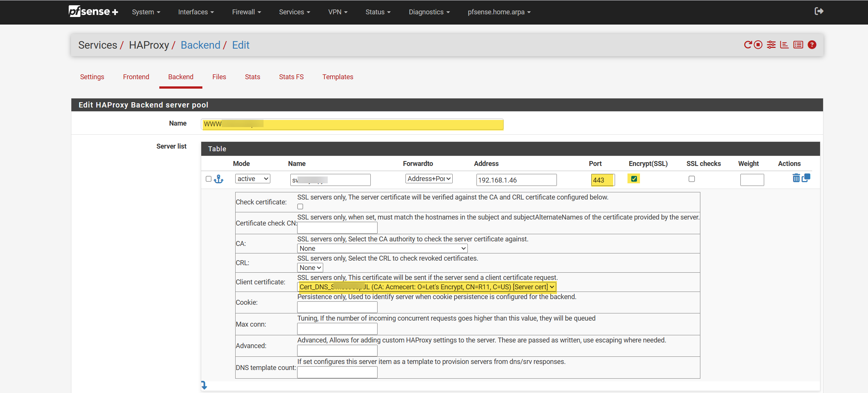The image size is (868, 393).
Task: Open the Services menu
Action: (x=294, y=12)
